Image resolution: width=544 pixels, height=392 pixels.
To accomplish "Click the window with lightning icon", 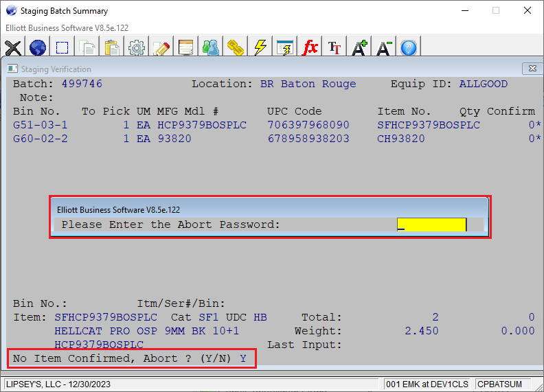I will click(x=285, y=47).
